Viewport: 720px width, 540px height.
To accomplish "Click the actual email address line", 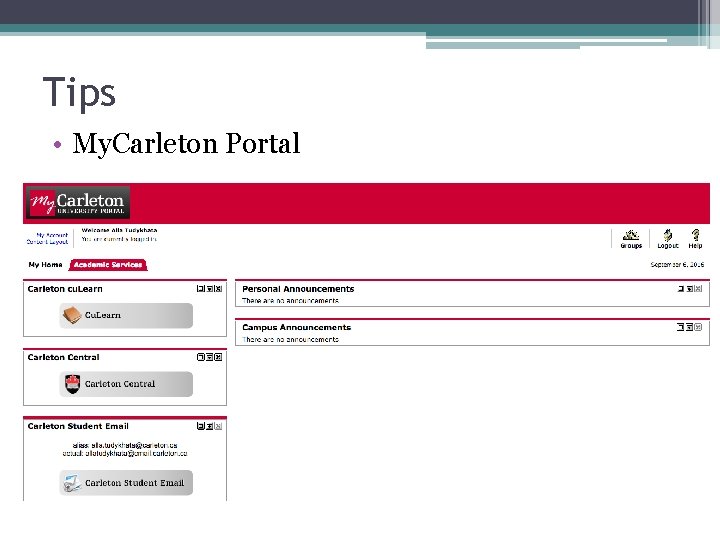I will [125, 453].
